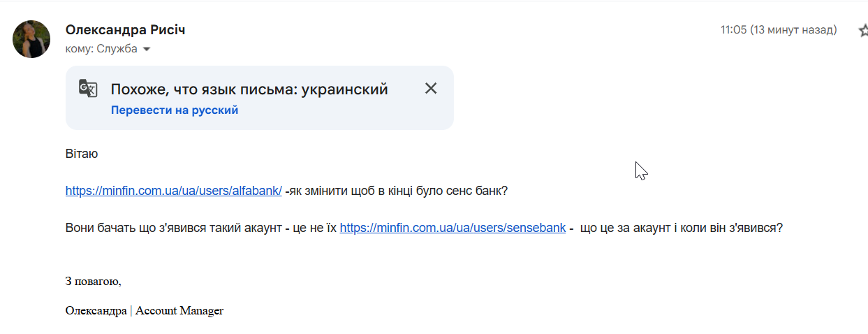Click the greeting word 'Вітаю'
This screenshot has height=334, width=868.
82,154
